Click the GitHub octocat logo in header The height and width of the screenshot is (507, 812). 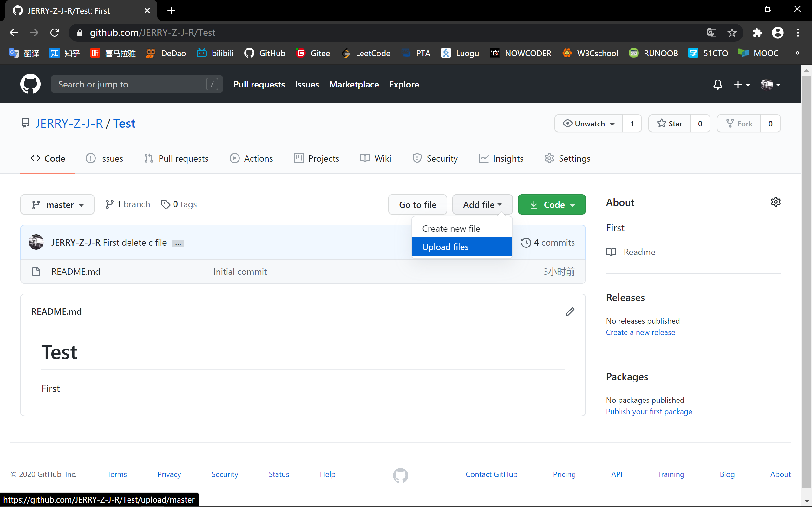tap(30, 84)
